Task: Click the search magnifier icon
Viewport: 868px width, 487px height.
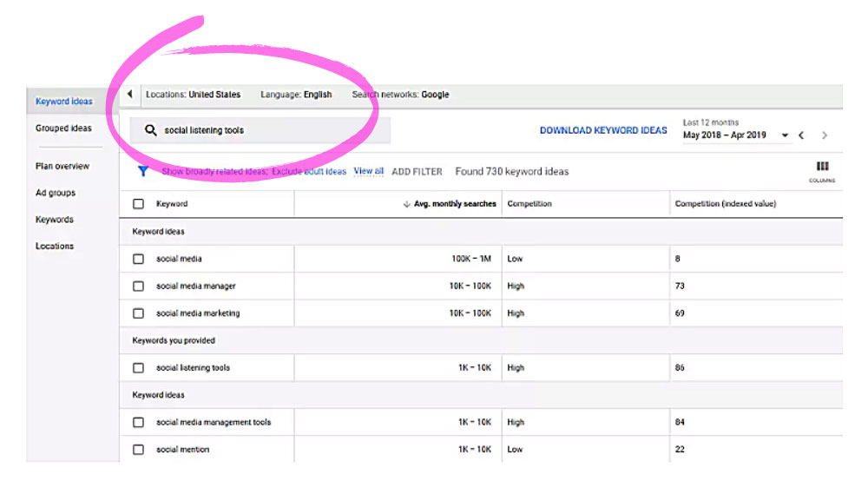Action: pos(150,130)
